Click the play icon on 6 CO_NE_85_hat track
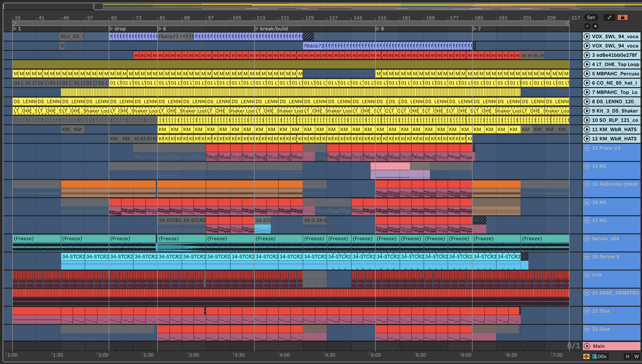This screenshot has height=364, width=642. point(586,83)
